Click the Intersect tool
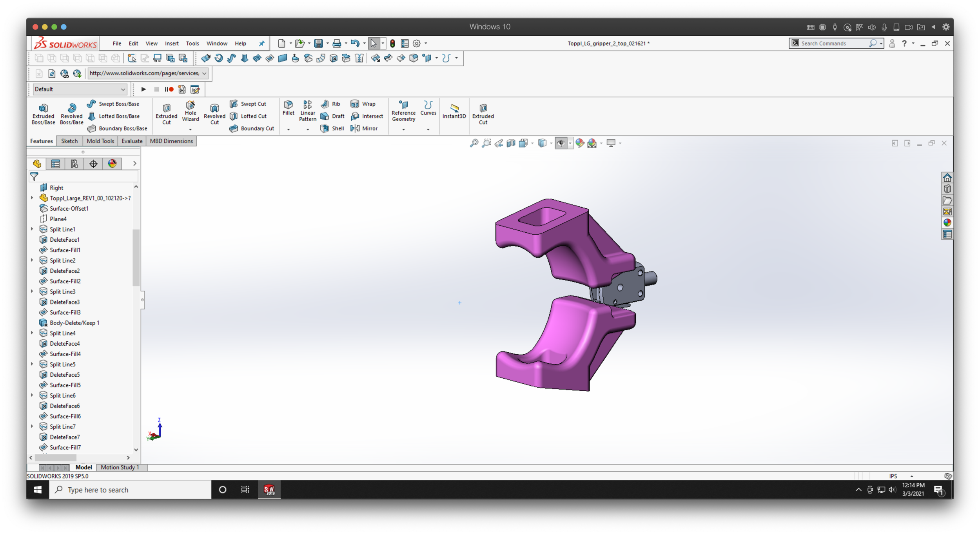Viewport: 980px width, 534px height. (x=367, y=116)
